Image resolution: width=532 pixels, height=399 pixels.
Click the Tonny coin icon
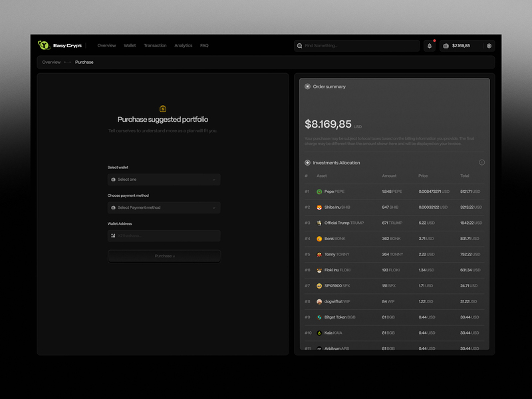tap(319, 255)
